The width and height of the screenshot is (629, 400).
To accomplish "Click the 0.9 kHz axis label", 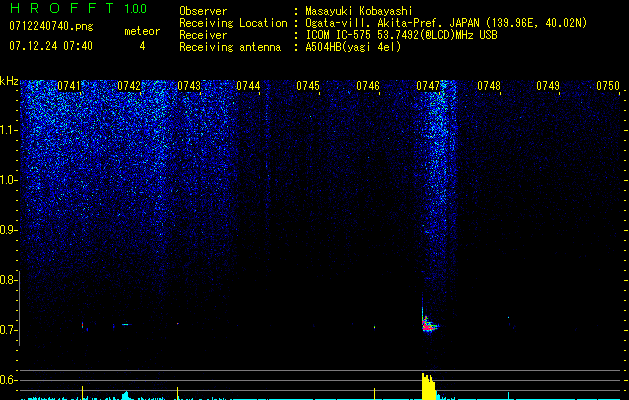I will 9,230.
